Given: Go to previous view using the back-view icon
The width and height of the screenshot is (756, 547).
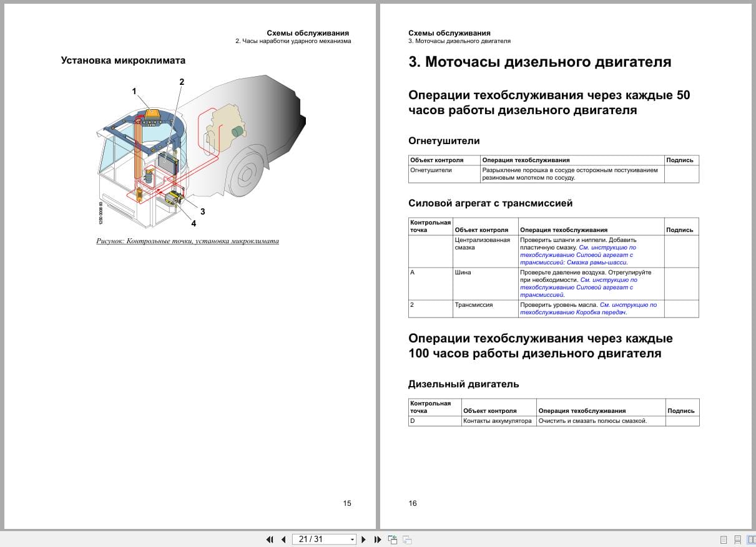Looking at the screenshot, I should click(x=393, y=539).
